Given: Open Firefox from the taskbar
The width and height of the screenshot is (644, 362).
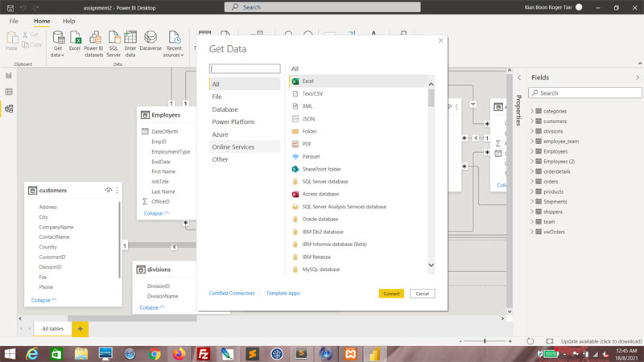Looking at the screenshot, I should coord(179,354).
